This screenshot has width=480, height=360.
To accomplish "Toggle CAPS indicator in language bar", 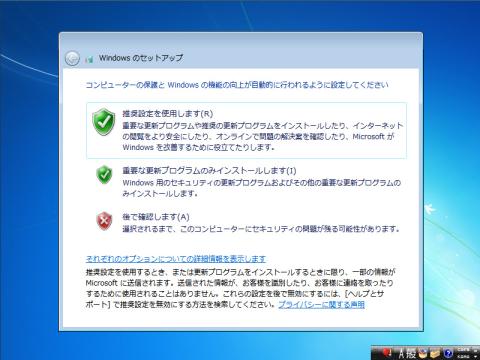I will [464, 350].
